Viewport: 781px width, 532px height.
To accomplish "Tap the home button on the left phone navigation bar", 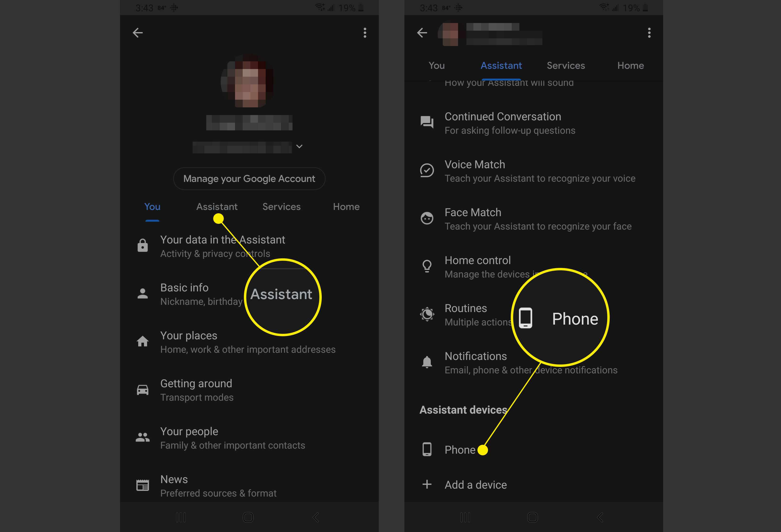I will click(248, 517).
